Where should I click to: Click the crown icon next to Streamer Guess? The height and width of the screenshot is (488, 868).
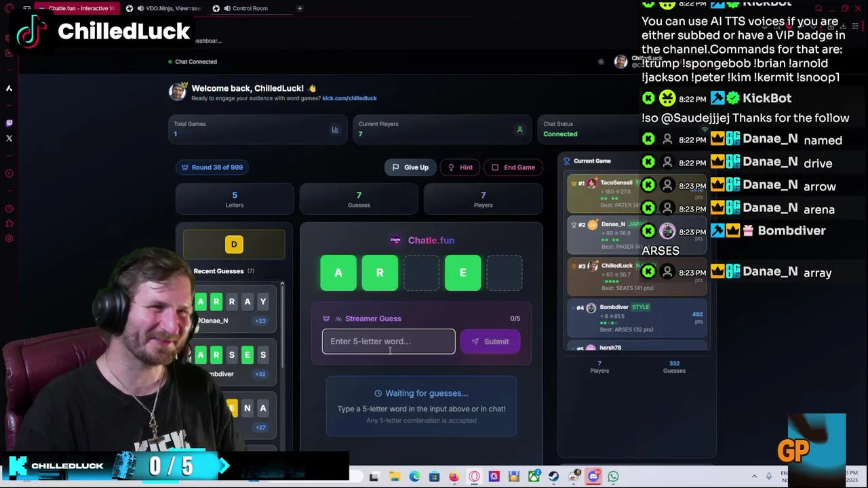326,319
